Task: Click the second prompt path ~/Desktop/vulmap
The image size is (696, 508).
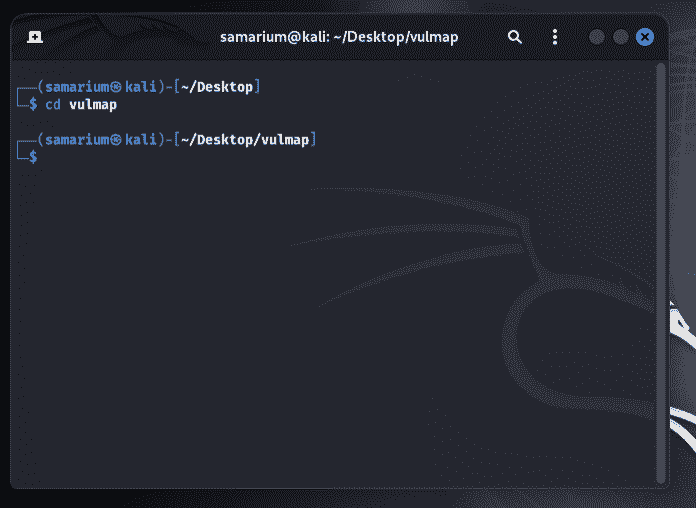Action: click(x=245, y=140)
